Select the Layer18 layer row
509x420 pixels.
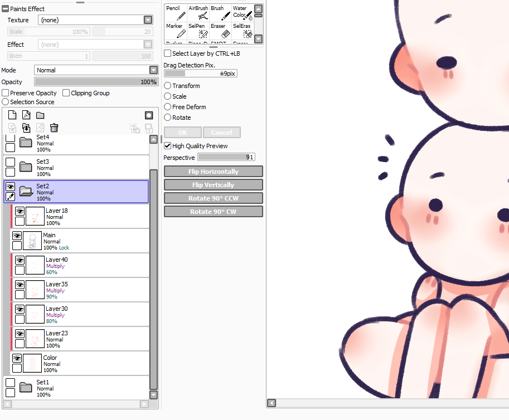[x=80, y=216]
